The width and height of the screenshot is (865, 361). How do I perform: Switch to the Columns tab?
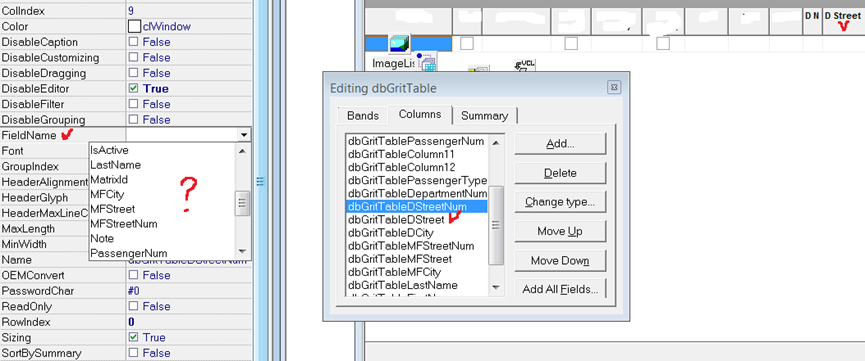pyautogui.click(x=420, y=115)
